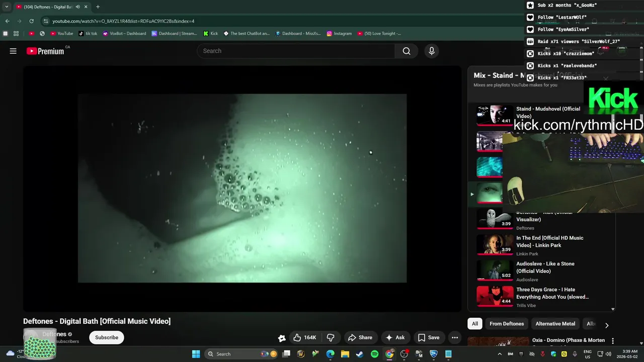This screenshot has height=362, width=644.
Task: Open the Notepad app on the taskbar
Action: click(x=448, y=354)
